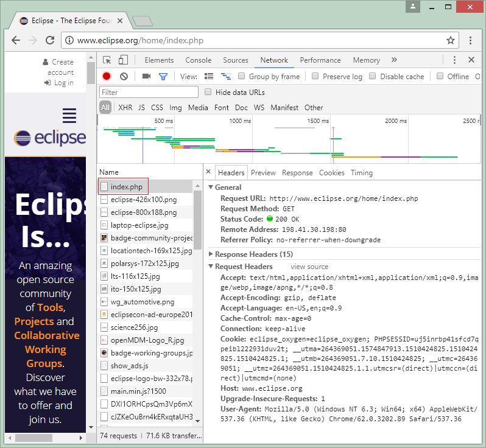Open DevTools customize three-dot menu
486x448 pixels.
(x=454, y=60)
